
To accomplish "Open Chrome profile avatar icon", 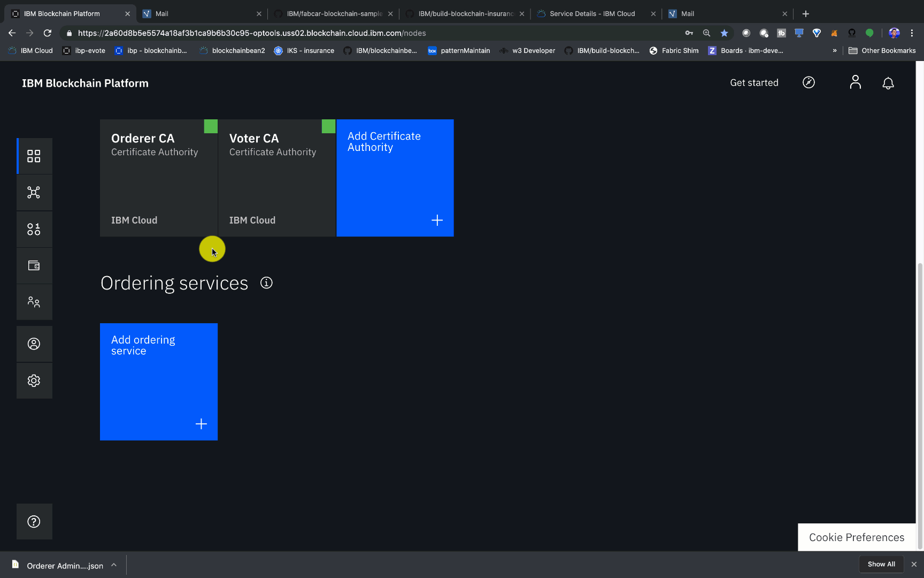I will 894,33.
